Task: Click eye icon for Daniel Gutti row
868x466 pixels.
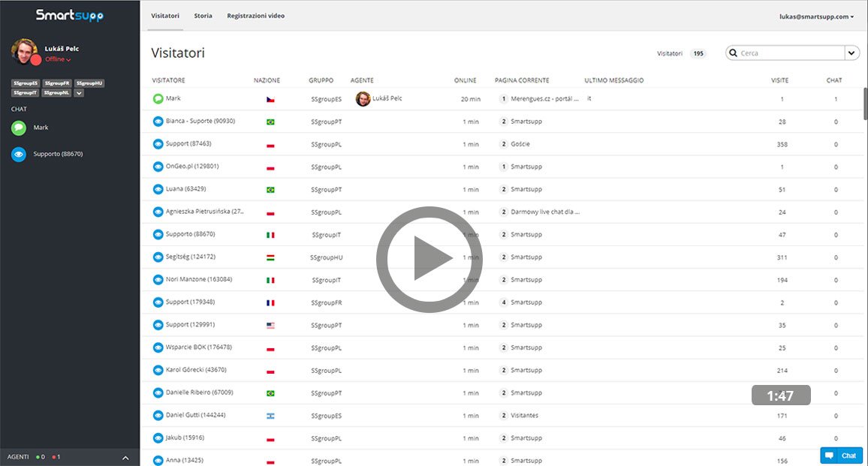Action: (158, 416)
